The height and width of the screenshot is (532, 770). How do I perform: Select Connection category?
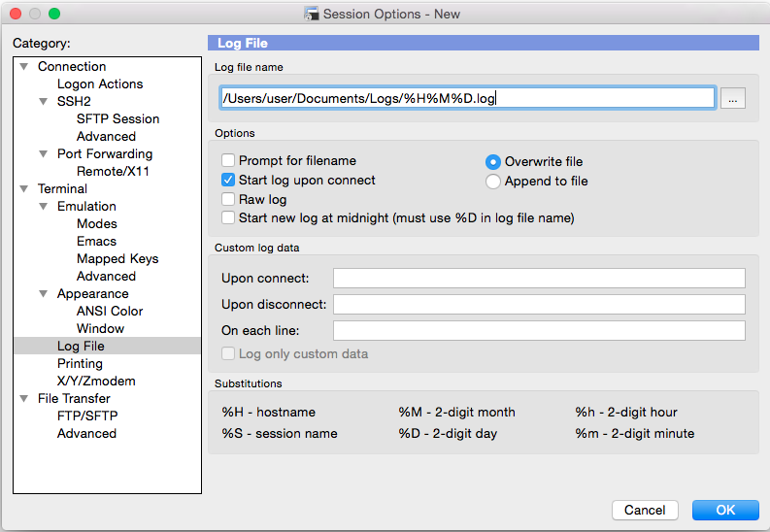click(x=72, y=66)
